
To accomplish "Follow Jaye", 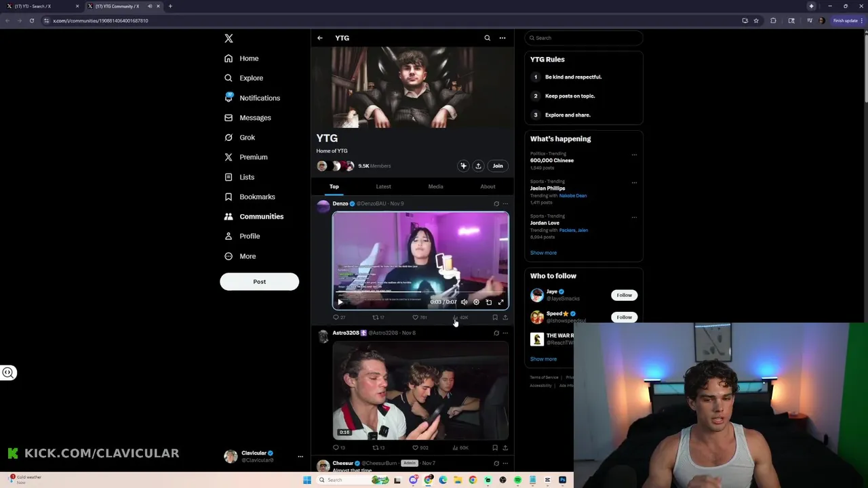I will 624,296.
